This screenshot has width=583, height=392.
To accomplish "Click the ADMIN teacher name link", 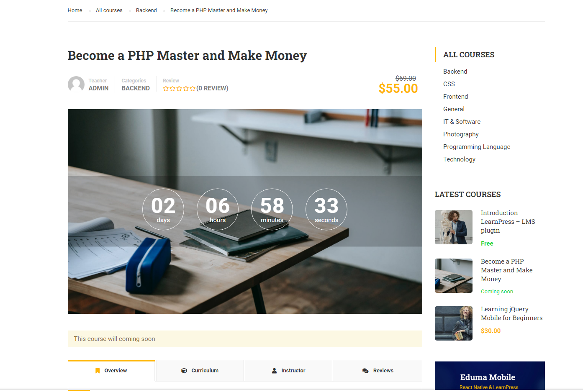I will click(x=98, y=88).
